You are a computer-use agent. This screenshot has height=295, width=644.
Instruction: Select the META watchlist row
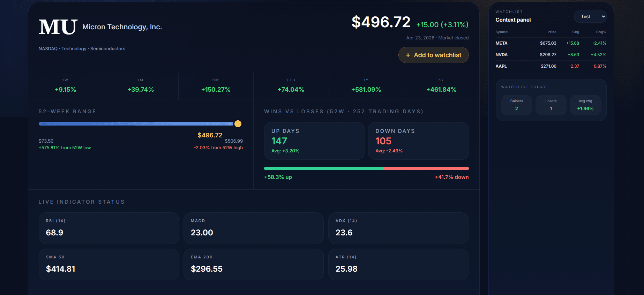tap(551, 43)
